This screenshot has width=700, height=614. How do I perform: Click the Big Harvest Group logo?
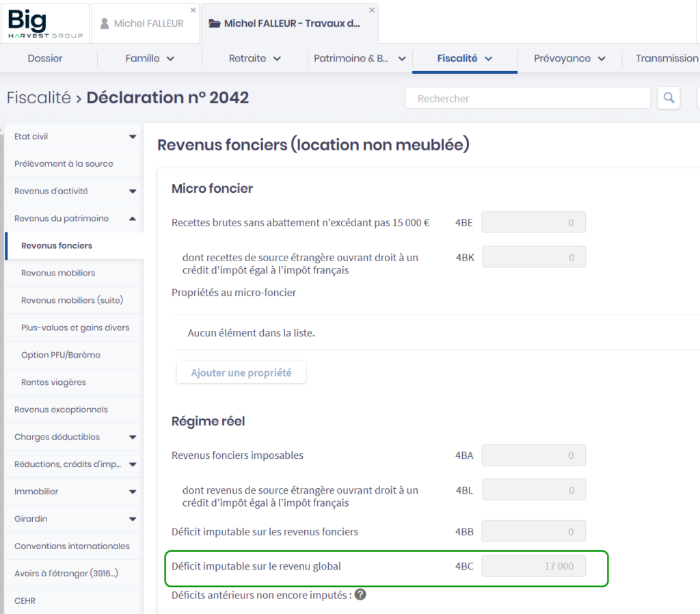[x=45, y=24]
